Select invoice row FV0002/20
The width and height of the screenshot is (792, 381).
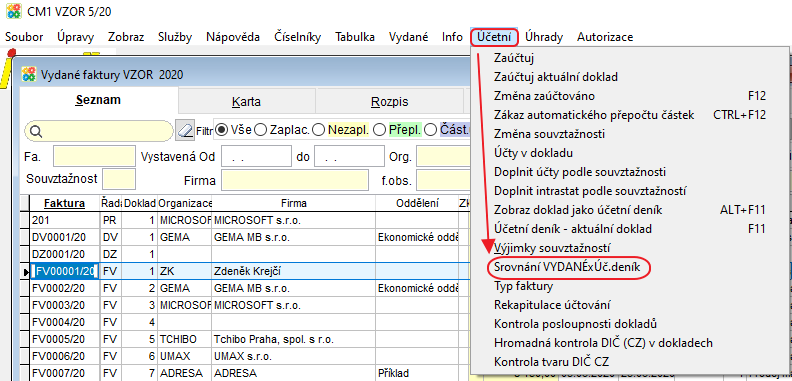click(245, 289)
